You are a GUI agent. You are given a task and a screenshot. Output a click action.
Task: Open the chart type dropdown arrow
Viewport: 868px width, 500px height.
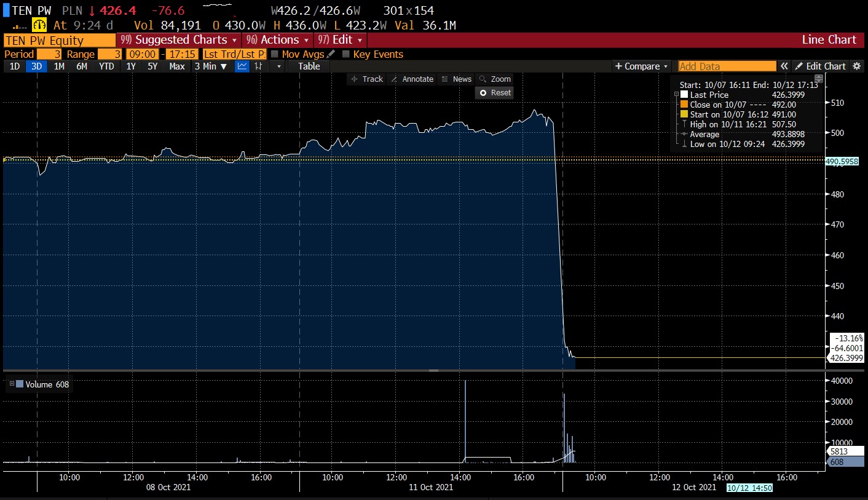[279, 66]
